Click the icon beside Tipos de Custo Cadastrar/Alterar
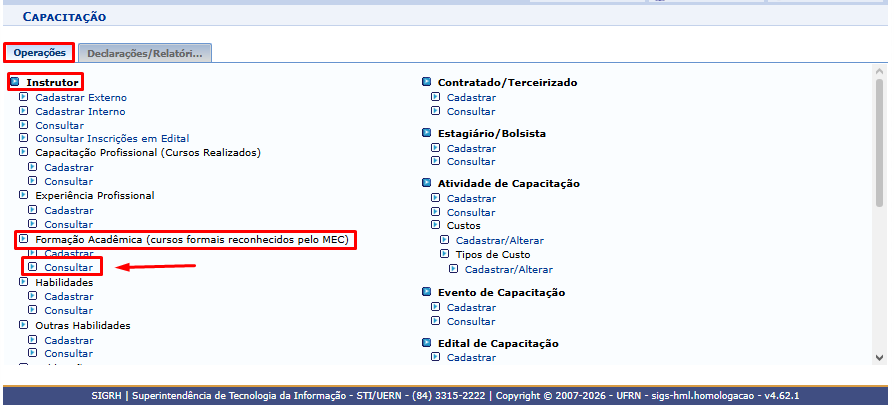The height and width of the screenshot is (409, 894). (x=453, y=269)
